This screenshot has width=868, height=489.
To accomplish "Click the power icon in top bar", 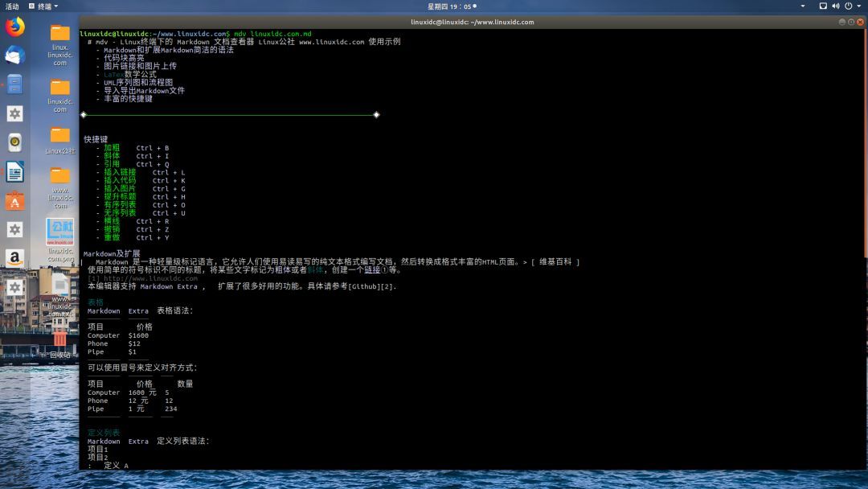I will 849,6.
